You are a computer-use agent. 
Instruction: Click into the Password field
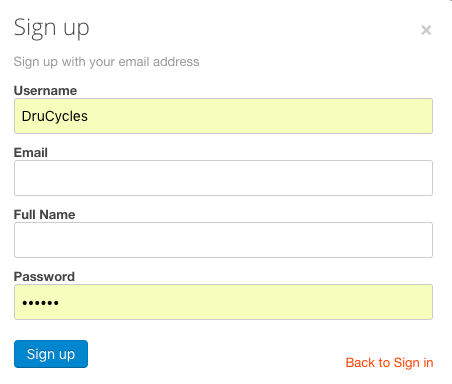pos(223,302)
